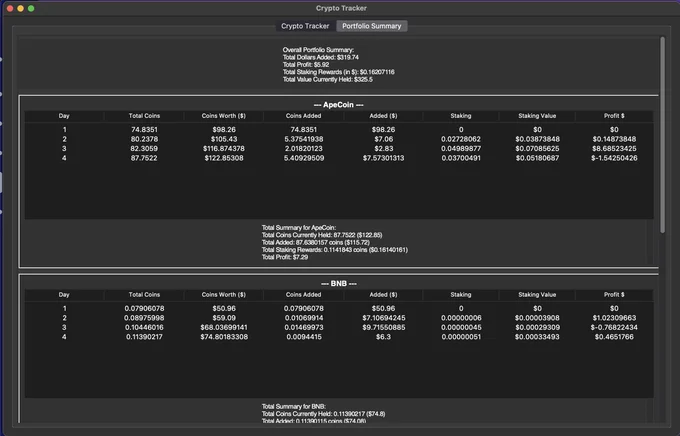The image size is (680, 436).
Task: Click BNB Added cell $7.10694245
Action: [383, 318]
